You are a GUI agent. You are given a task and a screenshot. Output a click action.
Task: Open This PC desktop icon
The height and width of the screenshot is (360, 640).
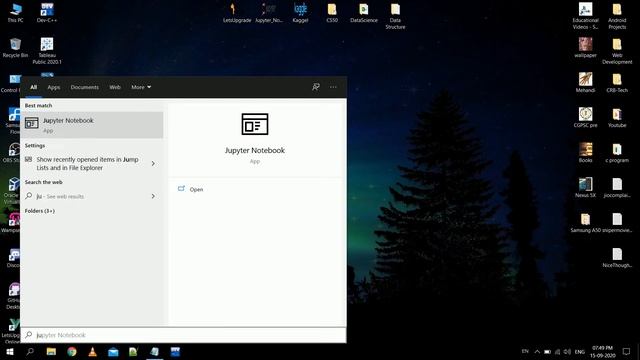(16, 12)
